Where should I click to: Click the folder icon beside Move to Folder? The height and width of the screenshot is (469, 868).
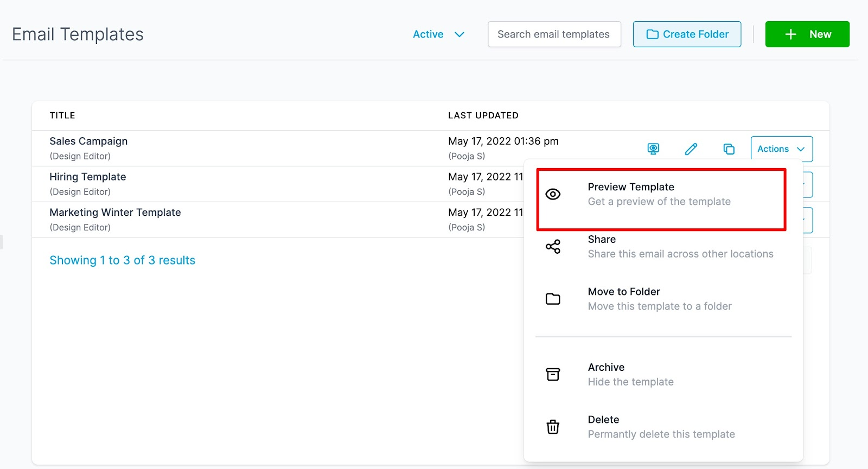tap(553, 299)
